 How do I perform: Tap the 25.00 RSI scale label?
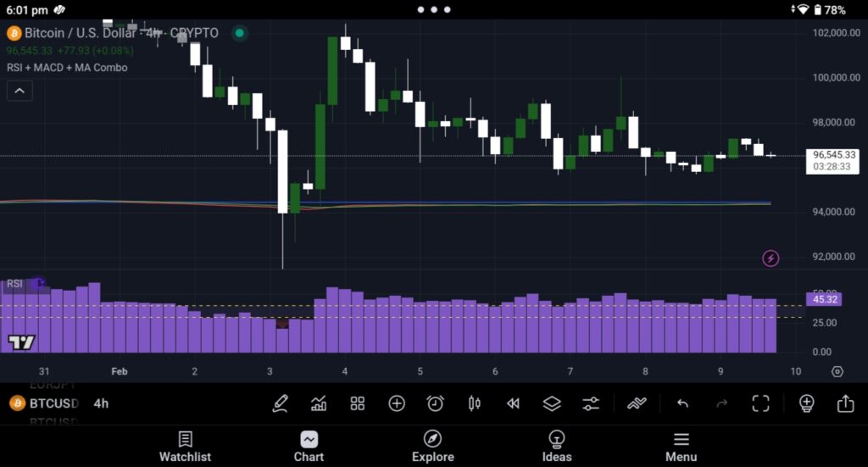pyautogui.click(x=824, y=323)
